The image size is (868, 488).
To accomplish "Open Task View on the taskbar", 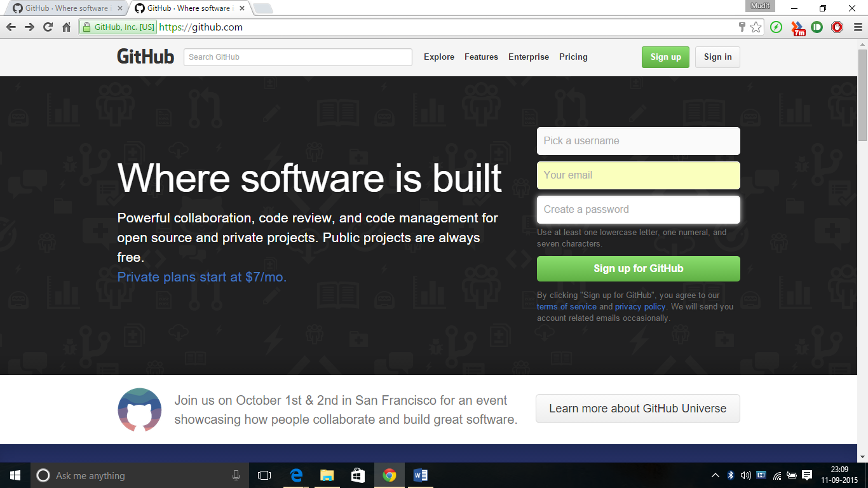I will click(x=264, y=475).
